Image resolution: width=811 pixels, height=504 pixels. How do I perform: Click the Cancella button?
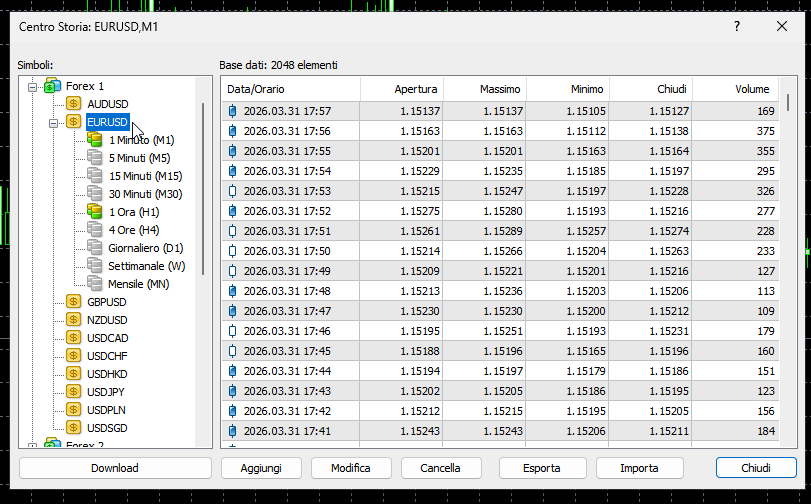coord(441,468)
